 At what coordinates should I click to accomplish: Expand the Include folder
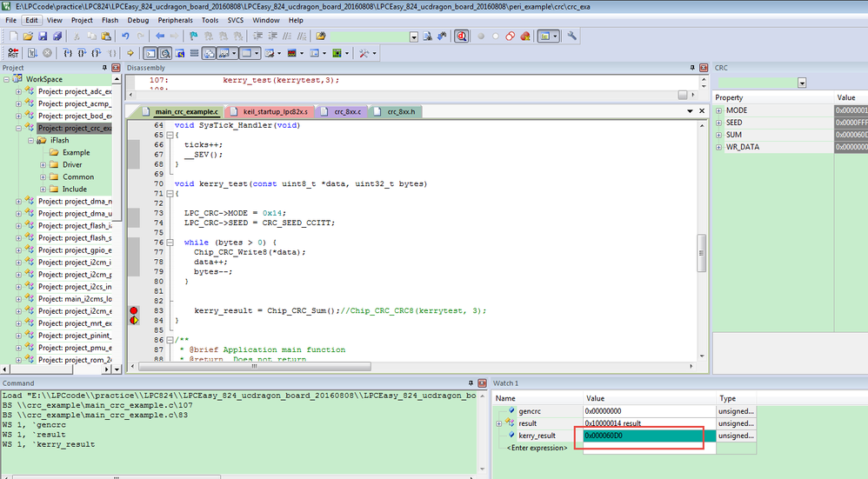coord(43,190)
